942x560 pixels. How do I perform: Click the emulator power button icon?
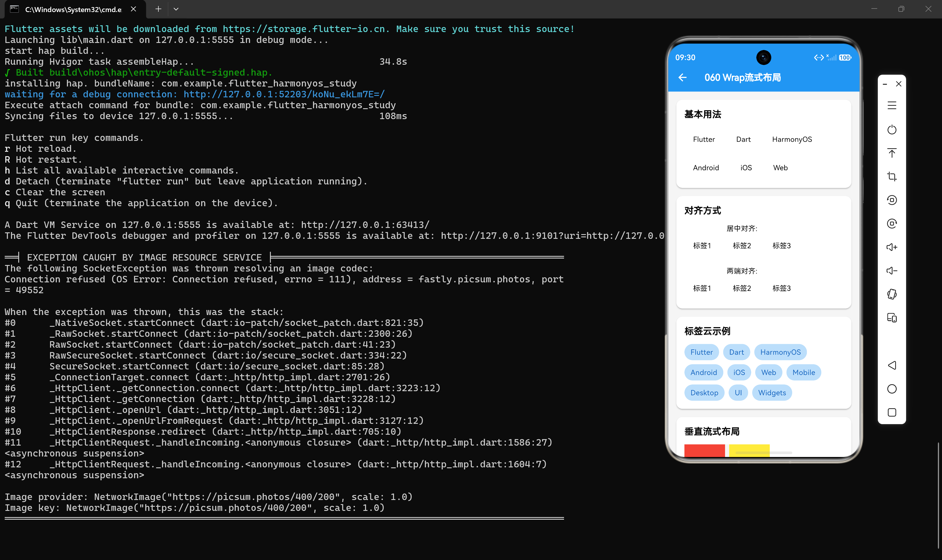pos(892,129)
